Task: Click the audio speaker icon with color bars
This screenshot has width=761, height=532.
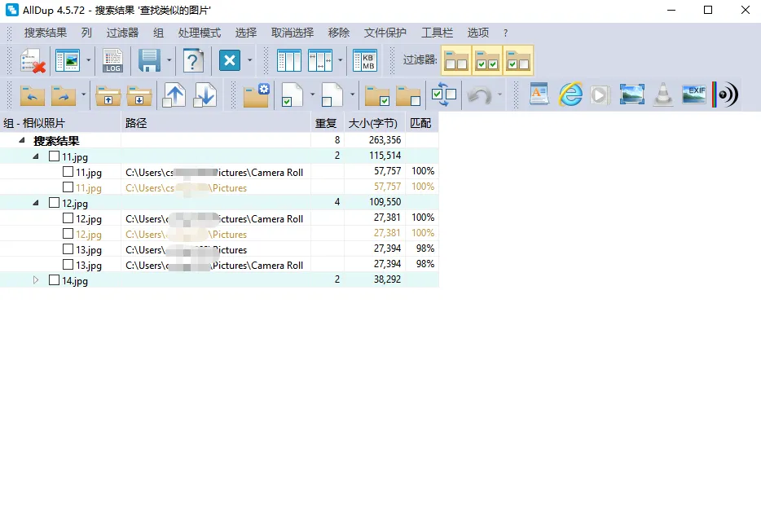Action: click(725, 95)
